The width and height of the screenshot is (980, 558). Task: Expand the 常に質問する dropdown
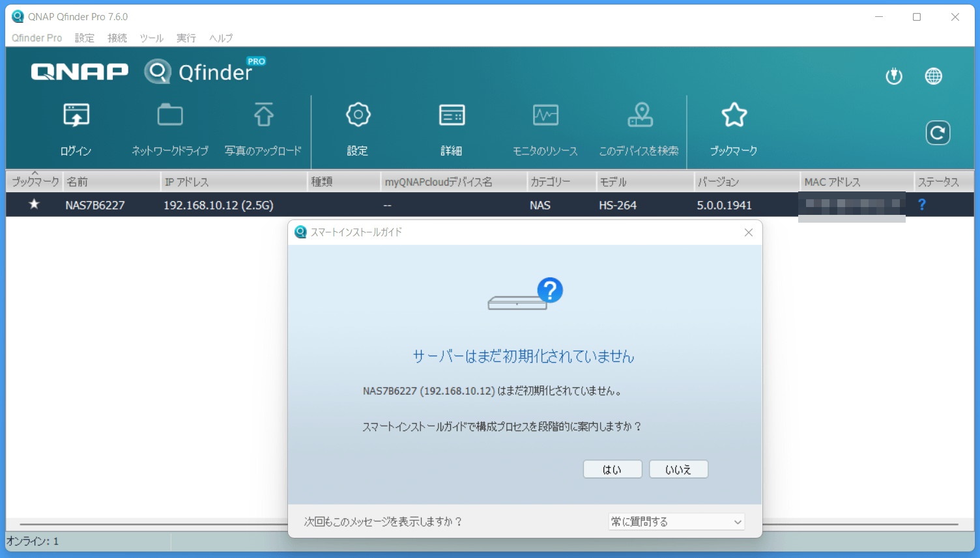pyautogui.click(x=676, y=522)
